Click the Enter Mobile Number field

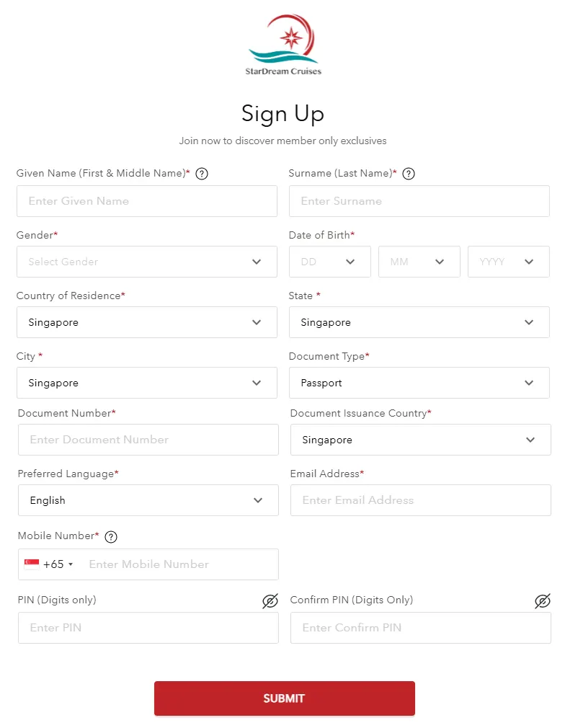pos(179,564)
